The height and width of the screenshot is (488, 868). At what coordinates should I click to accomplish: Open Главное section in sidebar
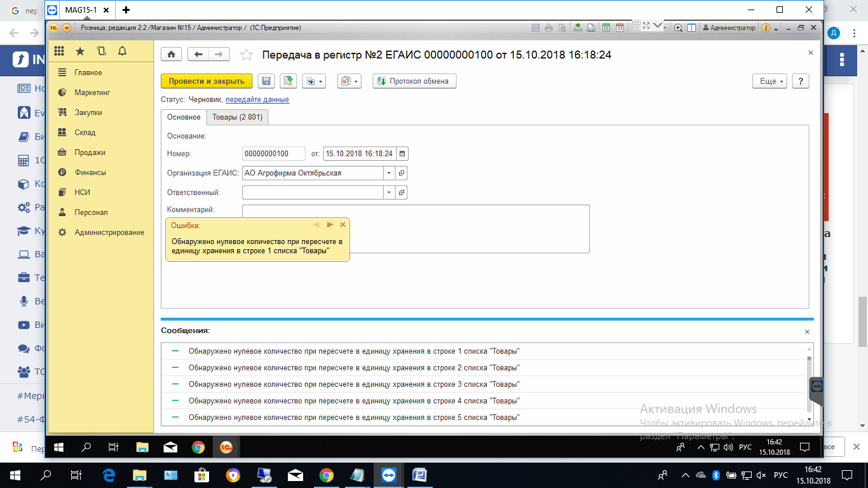coord(88,72)
